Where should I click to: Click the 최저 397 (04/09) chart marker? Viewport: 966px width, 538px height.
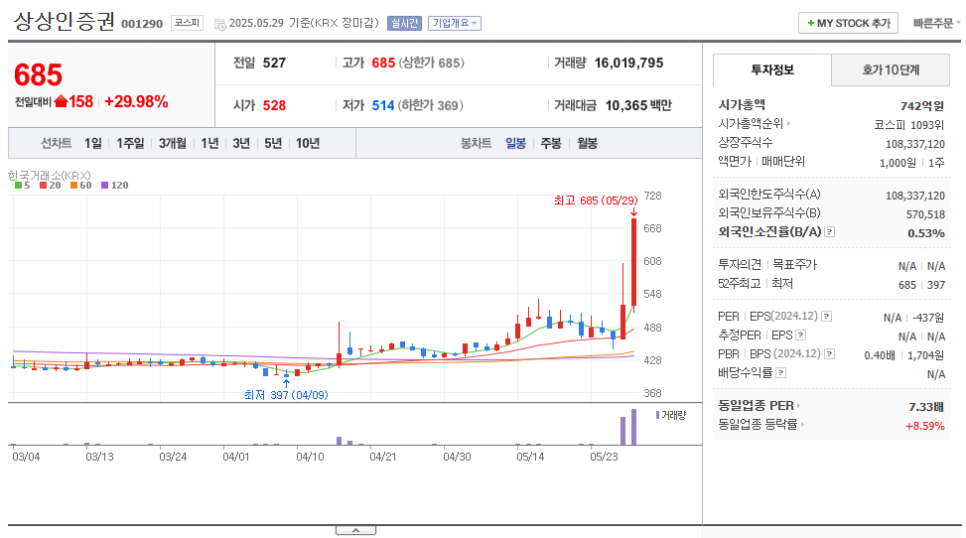(x=286, y=394)
